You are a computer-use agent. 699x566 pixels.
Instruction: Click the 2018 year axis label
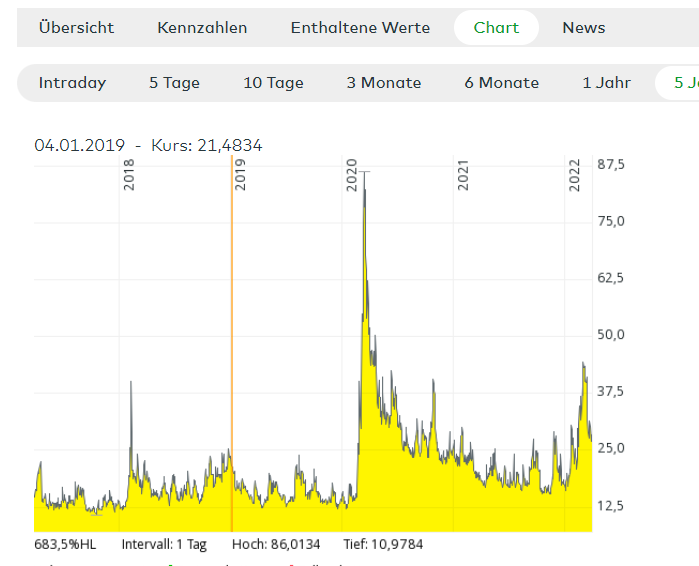click(x=129, y=176)
